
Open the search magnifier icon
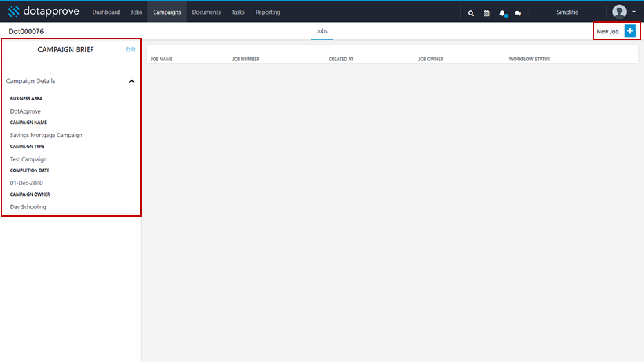coord(471,13)
